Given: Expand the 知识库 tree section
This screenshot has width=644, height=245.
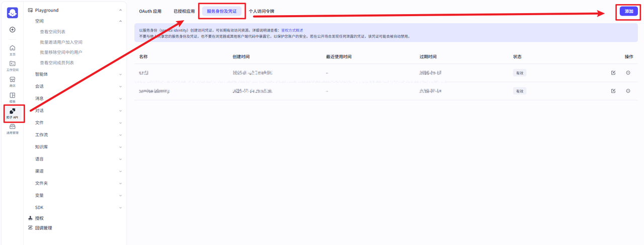Looking at the screenshot, I should (x=120, y=147).
